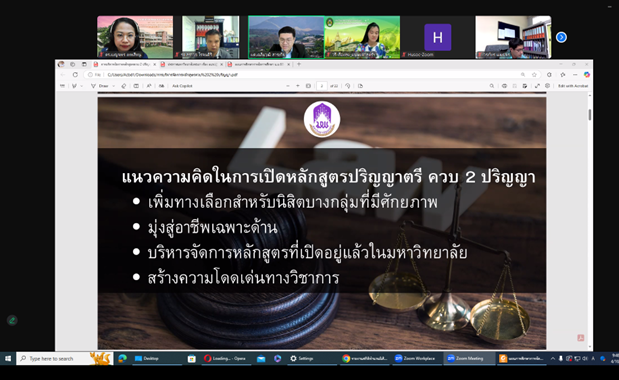The width and height of the screenshot is (619, 380).
Task: Switch to Chrome taskbar item
Action: [366, 358]
